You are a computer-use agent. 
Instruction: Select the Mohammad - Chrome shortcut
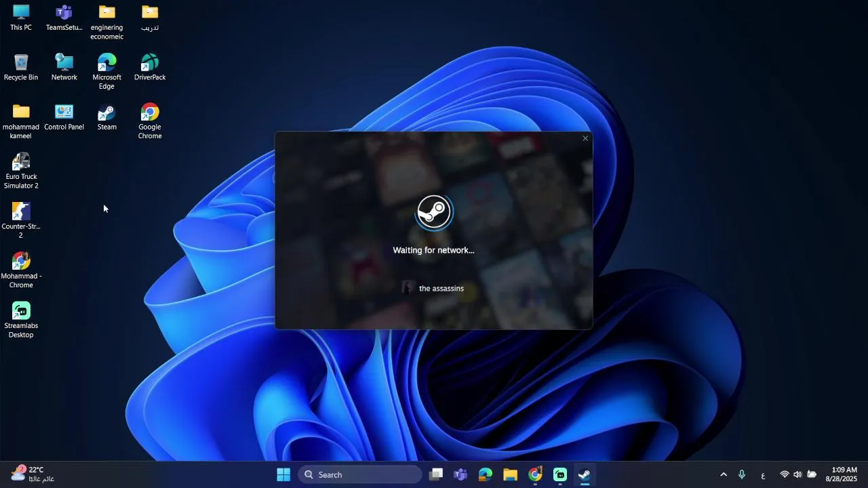[21, 271]
